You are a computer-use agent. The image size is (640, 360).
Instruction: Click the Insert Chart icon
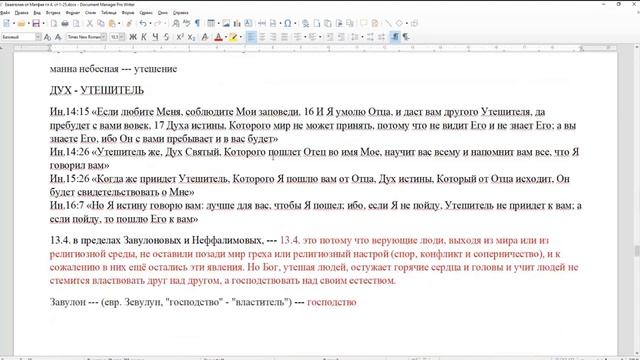pyautogui.click(x=237, y=23)
